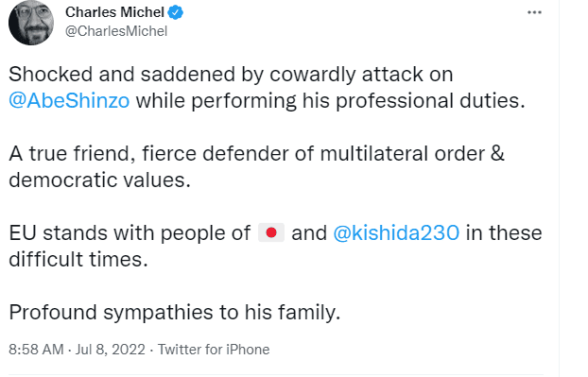Open the display name Charles Michel

[114, 12]
